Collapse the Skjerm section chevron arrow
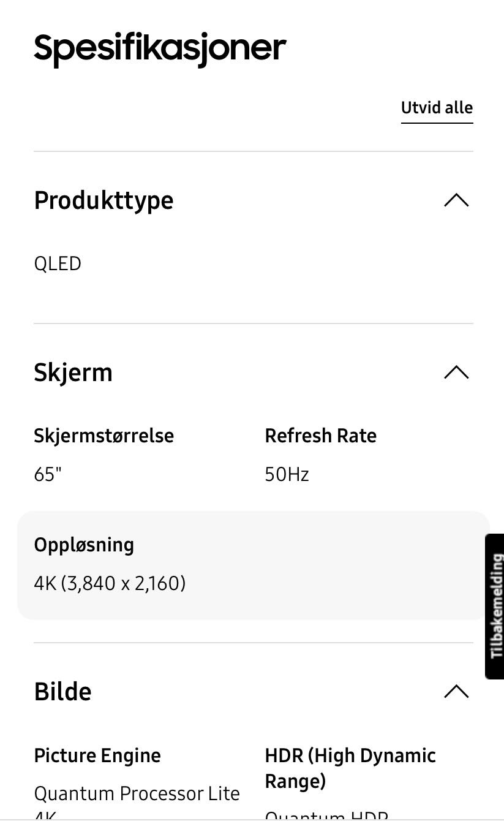The width and height of the screenshot is (504, 821). [x=456, y=373]
